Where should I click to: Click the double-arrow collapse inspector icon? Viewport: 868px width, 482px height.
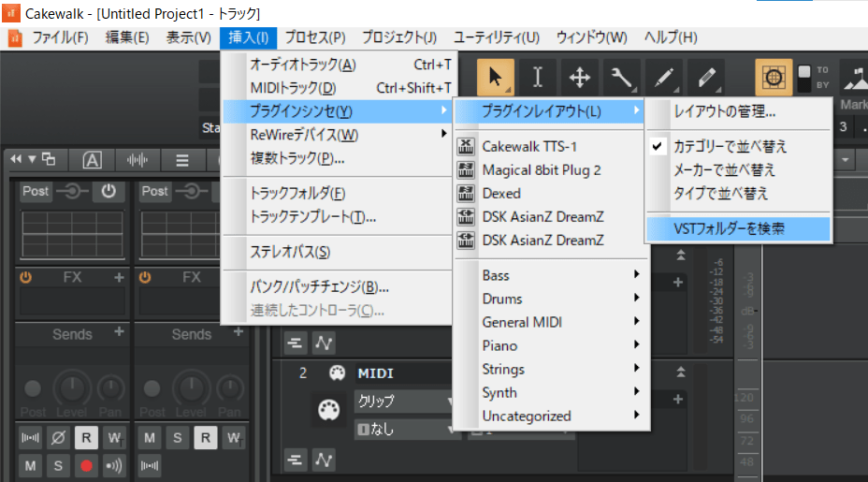(x=16, y=159)
